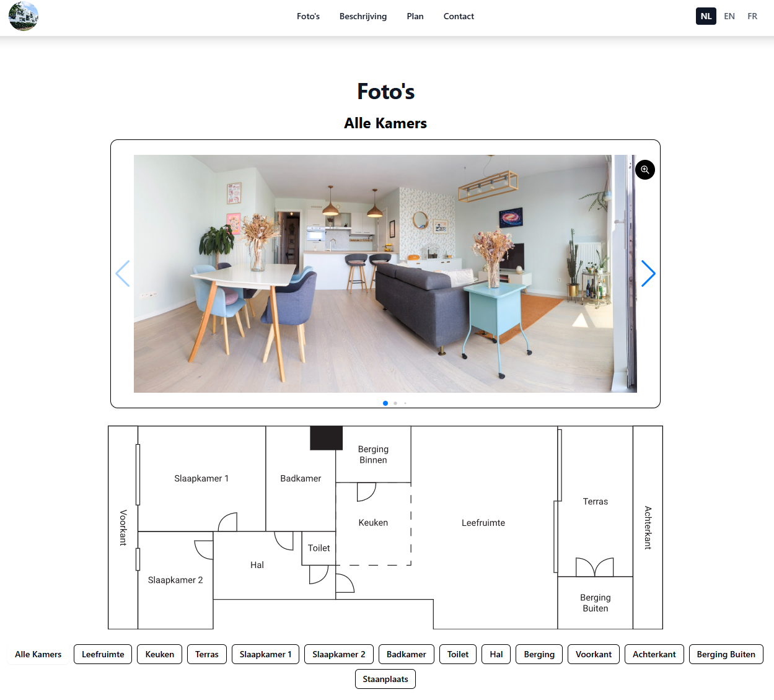
Task: Enable the NL language option
Action: click(705, 16)
